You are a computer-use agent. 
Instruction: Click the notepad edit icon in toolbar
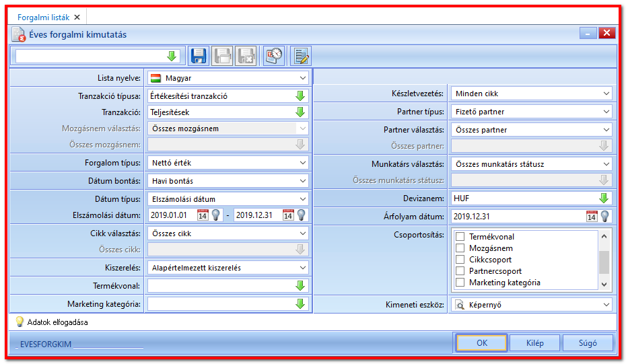pyautogui.click(x=301, y=56)
